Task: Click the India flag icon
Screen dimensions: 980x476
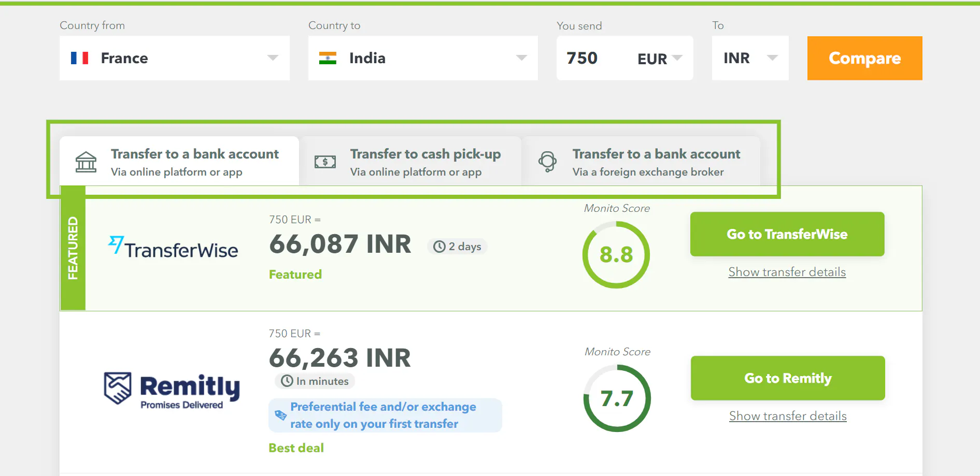Action: pyautogui.click(x=328, y=58)
